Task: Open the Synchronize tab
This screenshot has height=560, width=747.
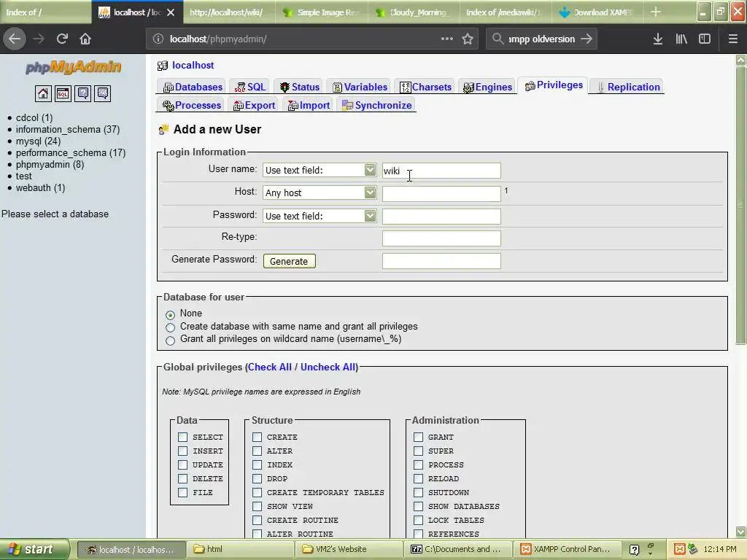Action: point(377,105)
